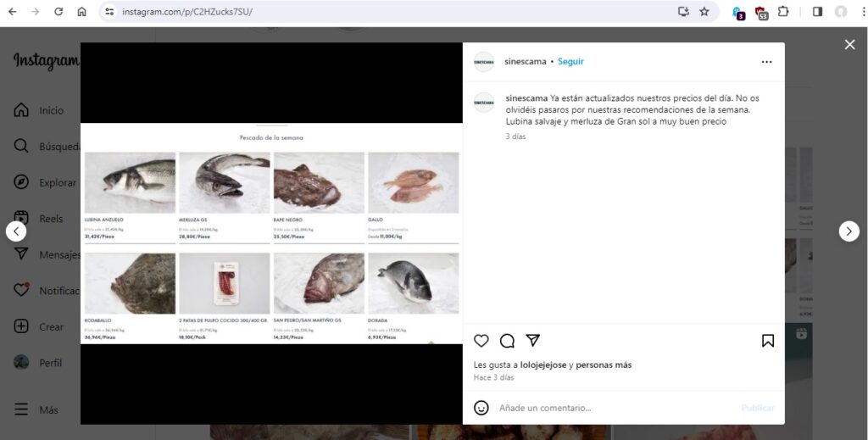Click the comment bubble icon
The height and width of the screenshot is (440, 868).
[x=507, y=340]
